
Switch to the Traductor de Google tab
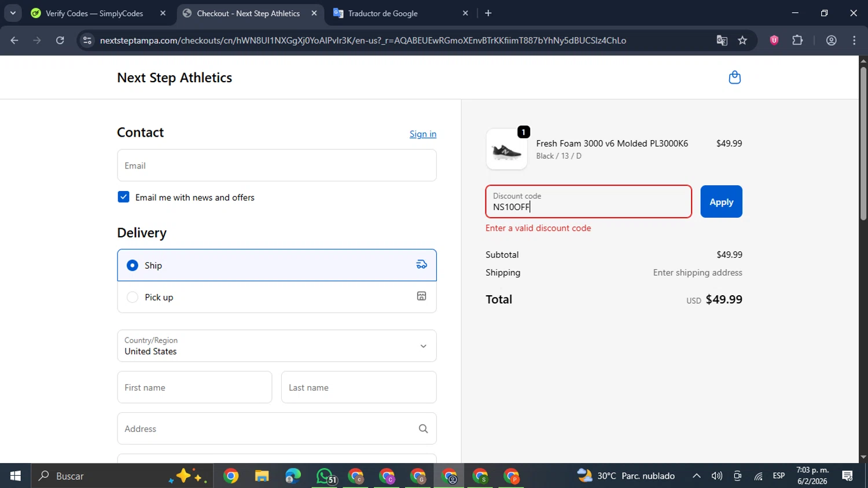coord(401,13)
